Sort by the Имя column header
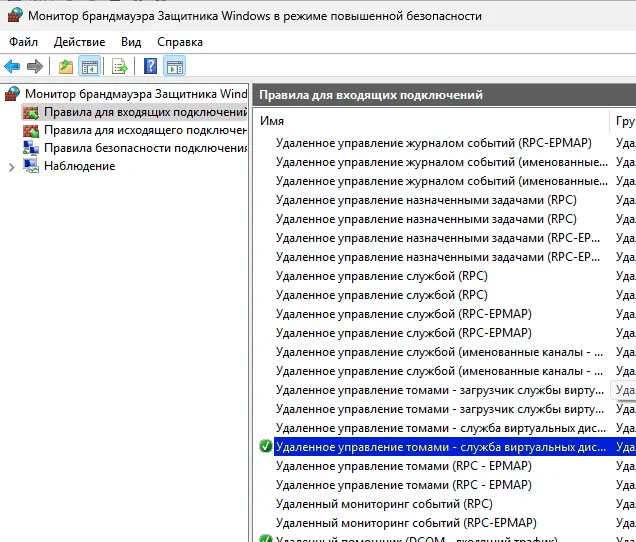Screen dimensions: 636x542 click(431, 121)
